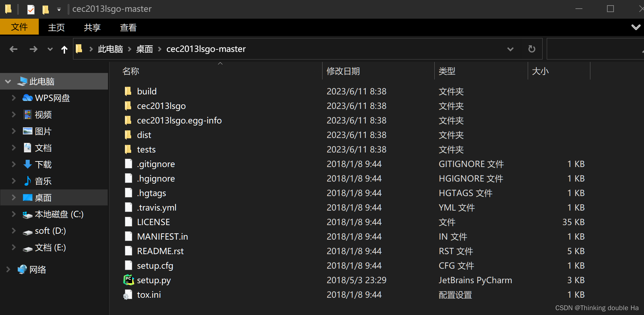Image resolution: width=644 pixels, height=315 pixels.
Task: Select the 音乐 music icon in sidebar
Action: point(28,181)
